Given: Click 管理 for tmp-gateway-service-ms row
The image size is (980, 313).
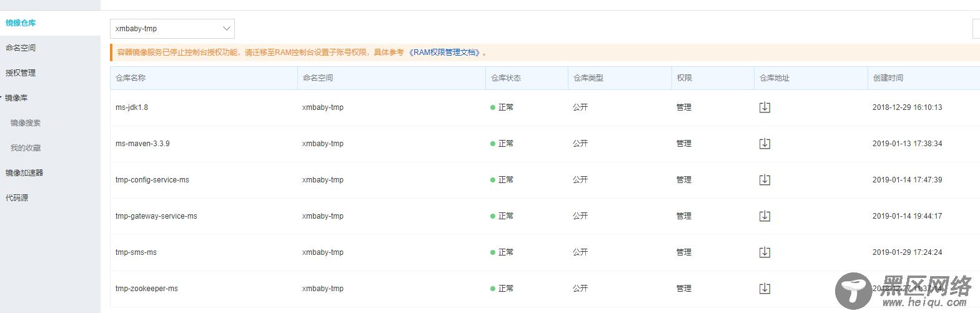Looking at the screenshot, I should point(684,216).
